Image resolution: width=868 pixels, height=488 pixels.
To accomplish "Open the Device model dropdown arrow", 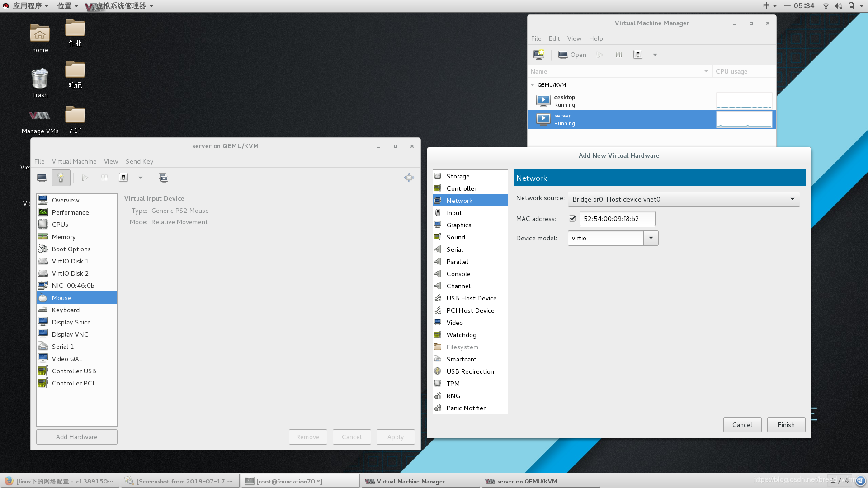I will click(651, 238).
